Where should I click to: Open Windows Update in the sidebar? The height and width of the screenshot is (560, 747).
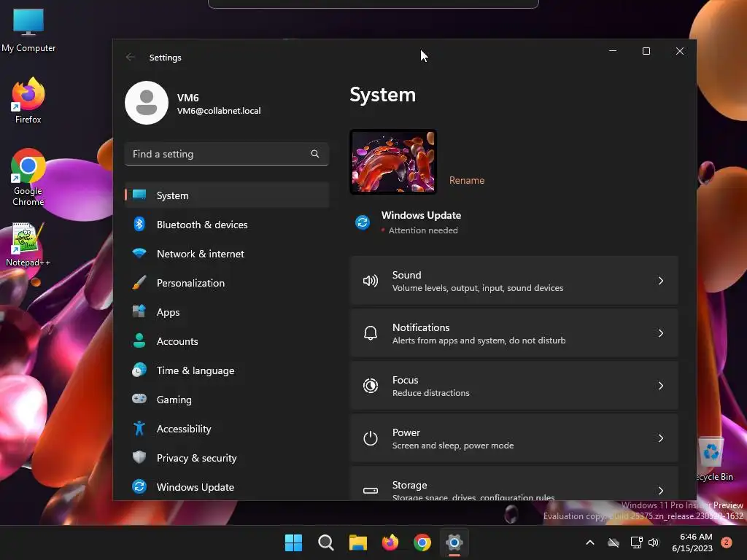[x=227, y=486]
